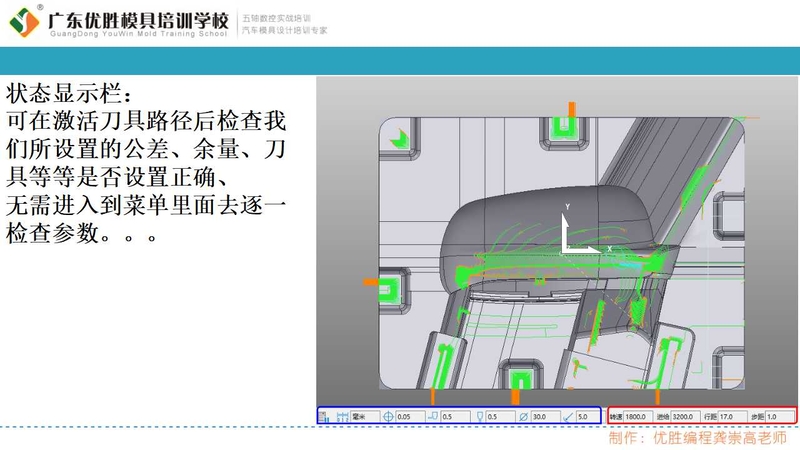
Task: Click the feed rate field 3200.0
Action: 685,417
